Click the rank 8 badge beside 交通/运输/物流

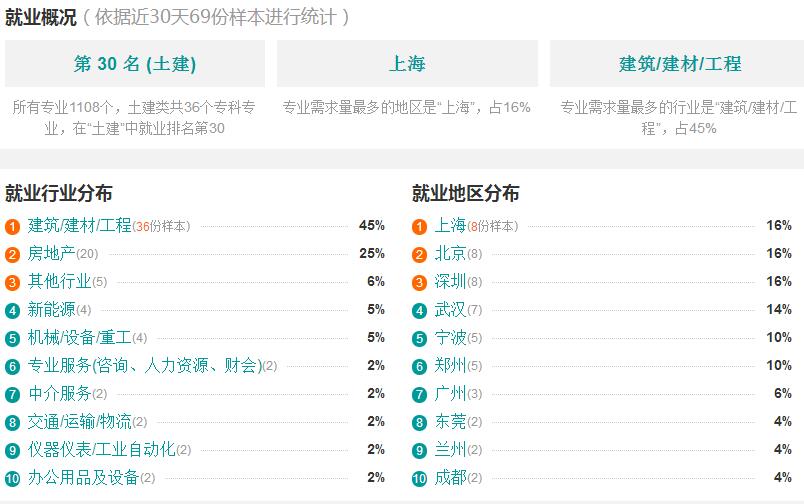tap(12, 423)
